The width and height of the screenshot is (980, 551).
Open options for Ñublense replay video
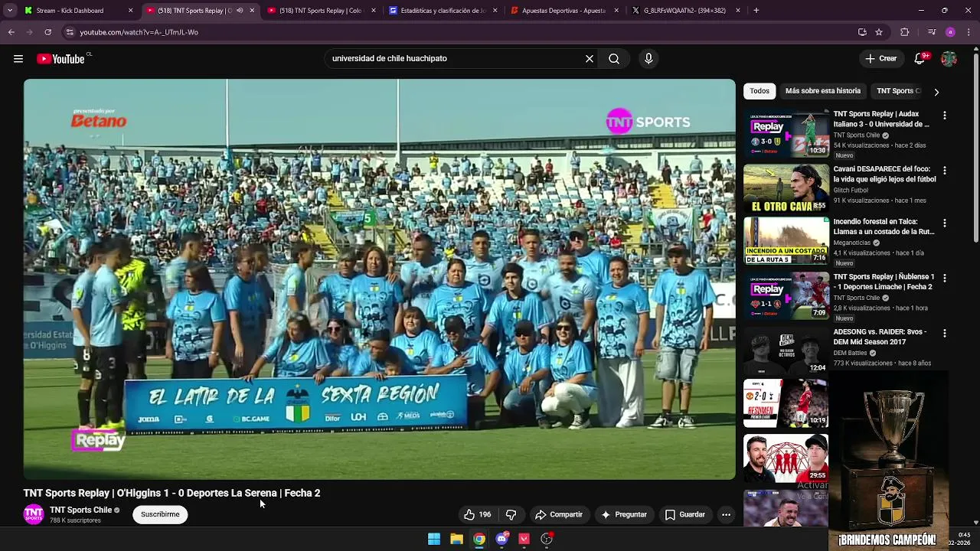pyautogui.click(x=944, y=279)
